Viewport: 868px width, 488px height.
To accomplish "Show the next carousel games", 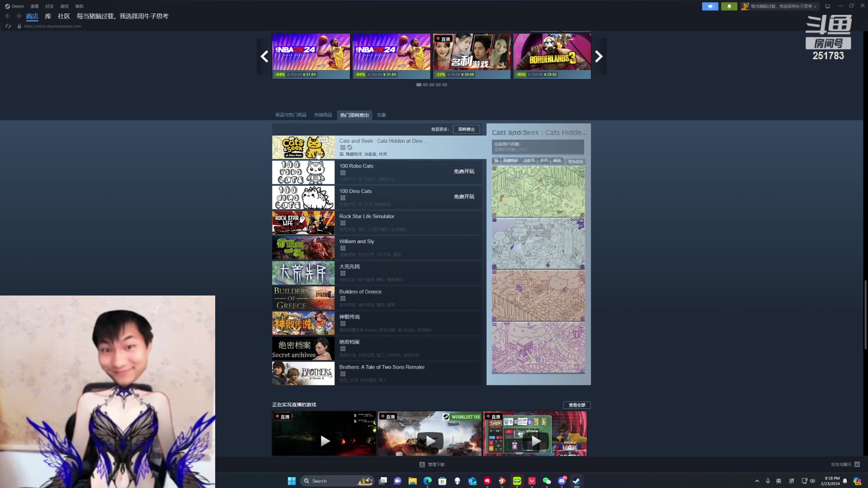I will point(599,56).
